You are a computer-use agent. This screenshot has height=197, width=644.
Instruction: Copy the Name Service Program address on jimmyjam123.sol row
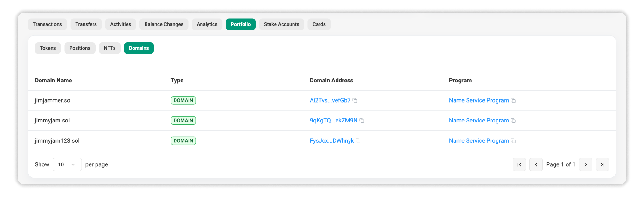pos(513,141)
